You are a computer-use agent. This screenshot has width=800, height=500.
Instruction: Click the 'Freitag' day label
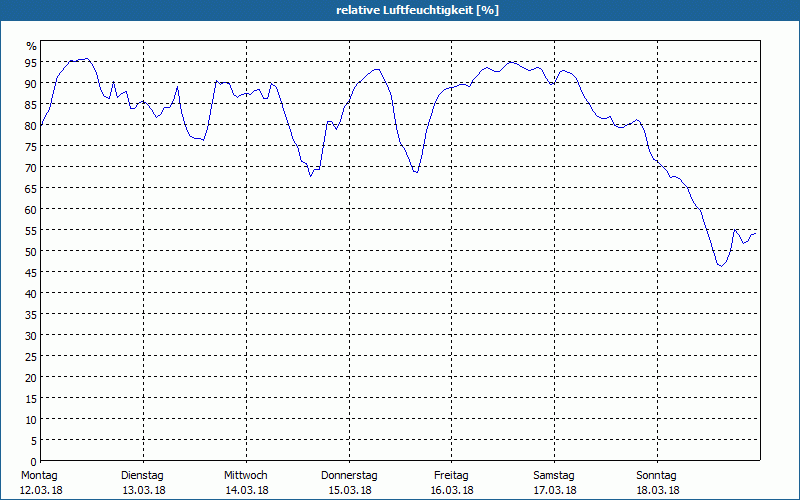tap(452, 475)
